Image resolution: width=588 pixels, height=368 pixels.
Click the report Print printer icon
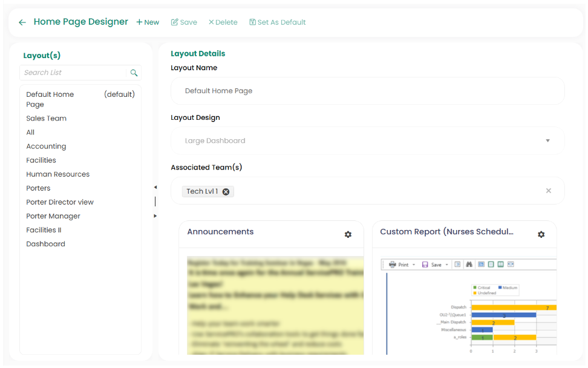(x=392, y=264)
